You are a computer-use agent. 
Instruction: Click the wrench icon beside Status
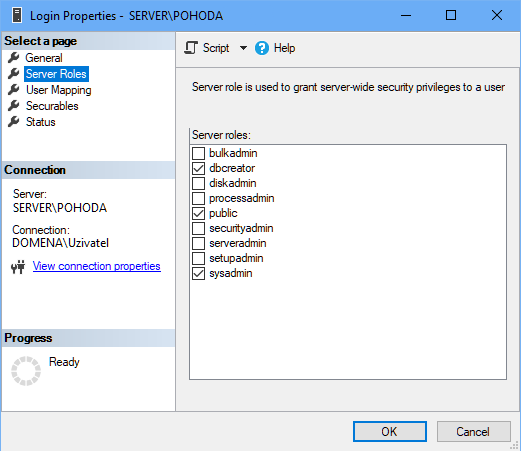point(14,122)
